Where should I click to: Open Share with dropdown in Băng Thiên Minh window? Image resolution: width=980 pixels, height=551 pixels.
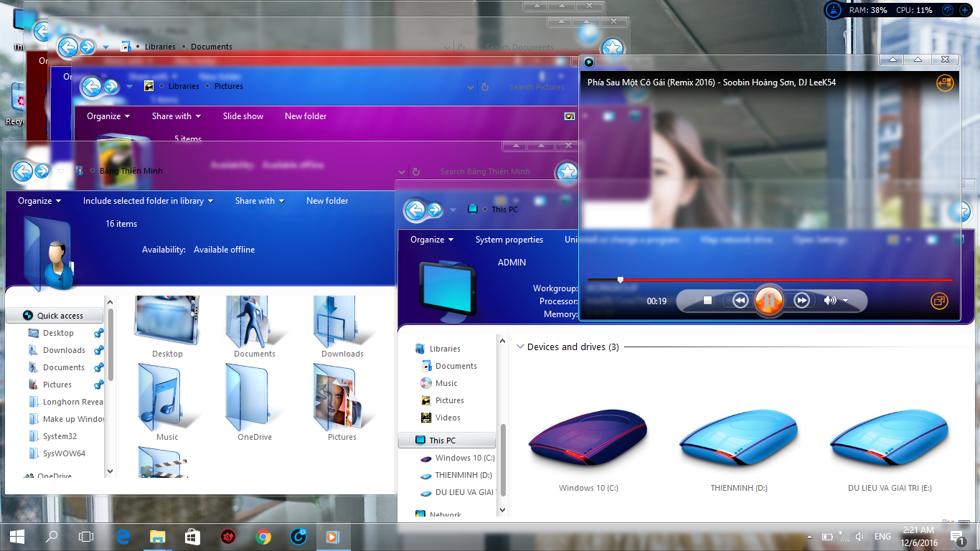(260, 201)
